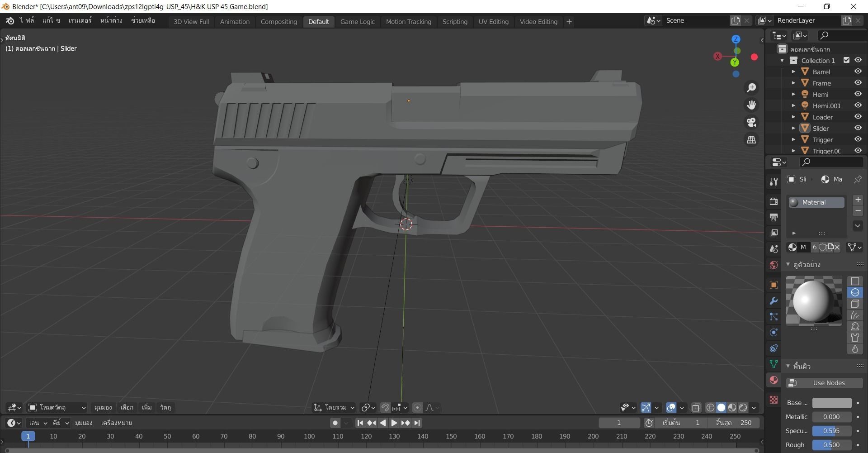Select cloth material preview shape
Viewport: 868px width, 453px height.
tap(855, 338)
